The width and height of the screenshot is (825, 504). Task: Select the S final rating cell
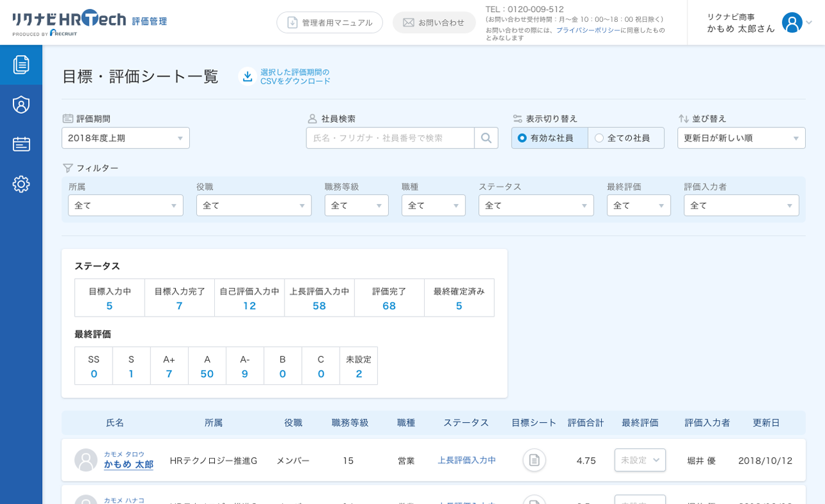pos(132,366)
